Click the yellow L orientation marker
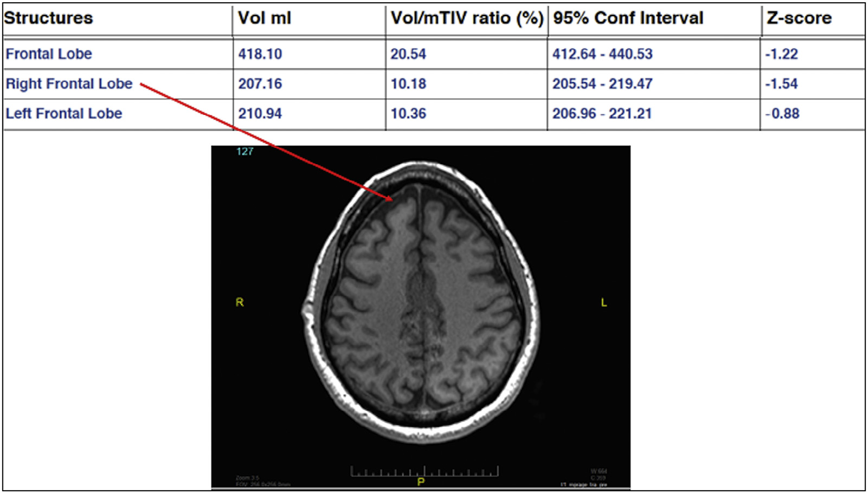868x493 pixels. click(604, 302)
